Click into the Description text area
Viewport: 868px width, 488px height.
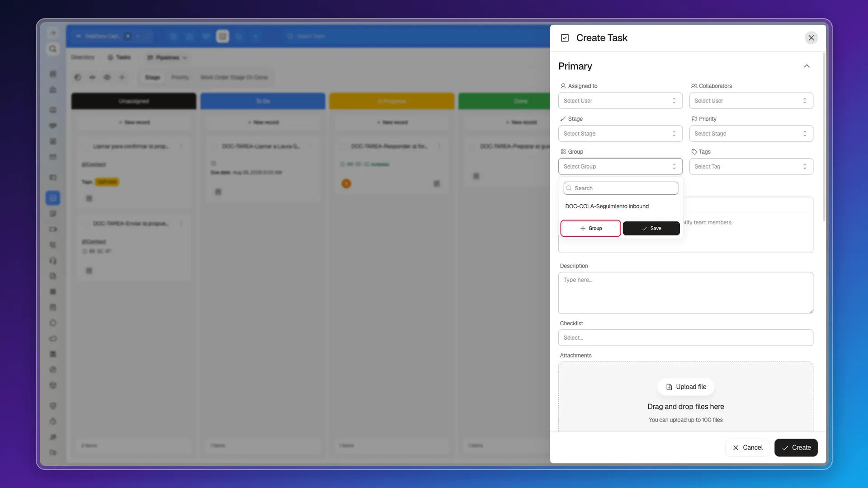click(685, 293)
